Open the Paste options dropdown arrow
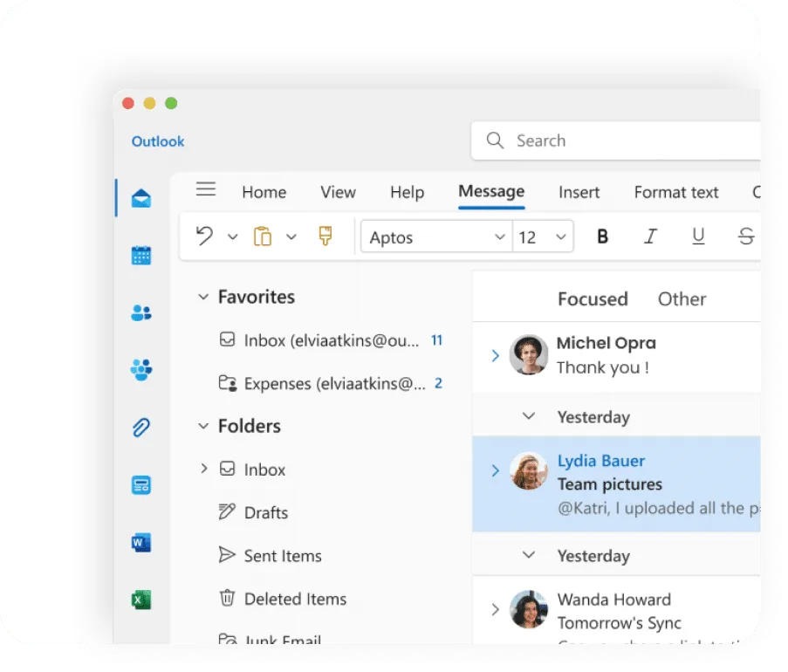The width and height of the screenshot is (788, 672). click(x=291, y=237)
